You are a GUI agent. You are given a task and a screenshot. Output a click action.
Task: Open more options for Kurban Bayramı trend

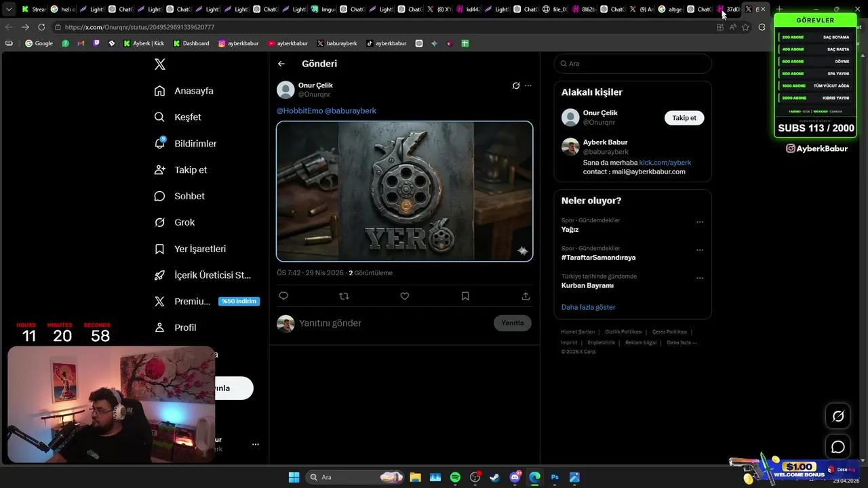point(700,278)
